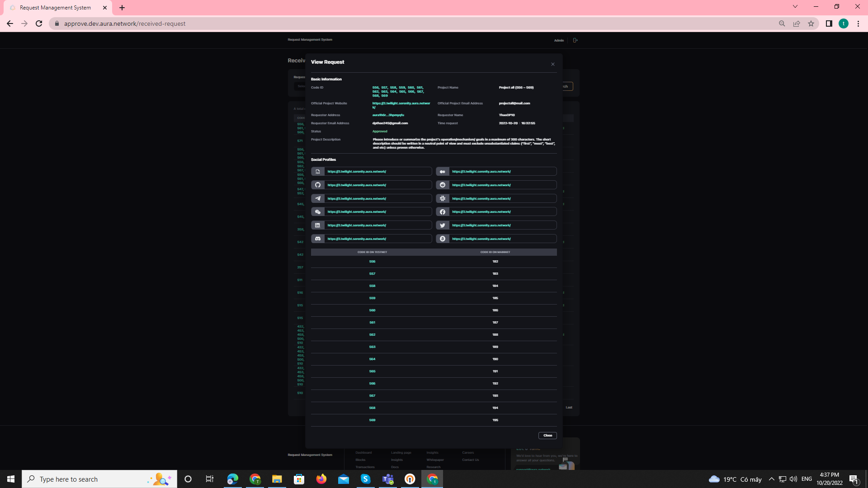The width and height of the screenshot is (868, 488).
Task: Click the LinkedIn social profile icon
Action: 318,225
